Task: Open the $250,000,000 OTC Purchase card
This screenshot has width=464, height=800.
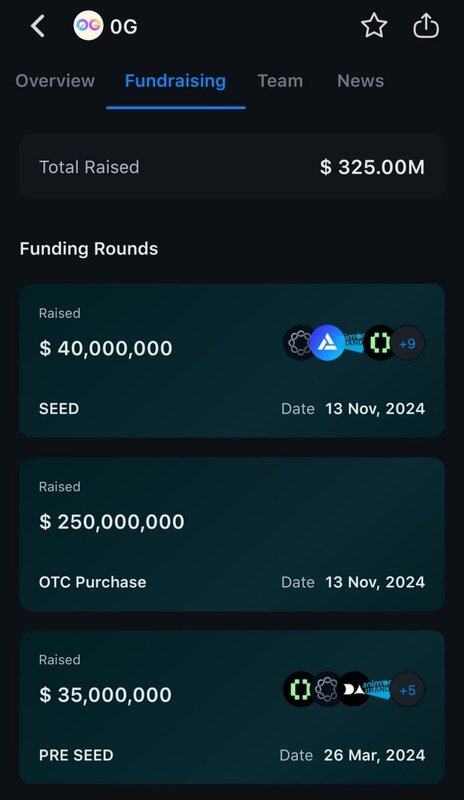Action: [232, 534]
